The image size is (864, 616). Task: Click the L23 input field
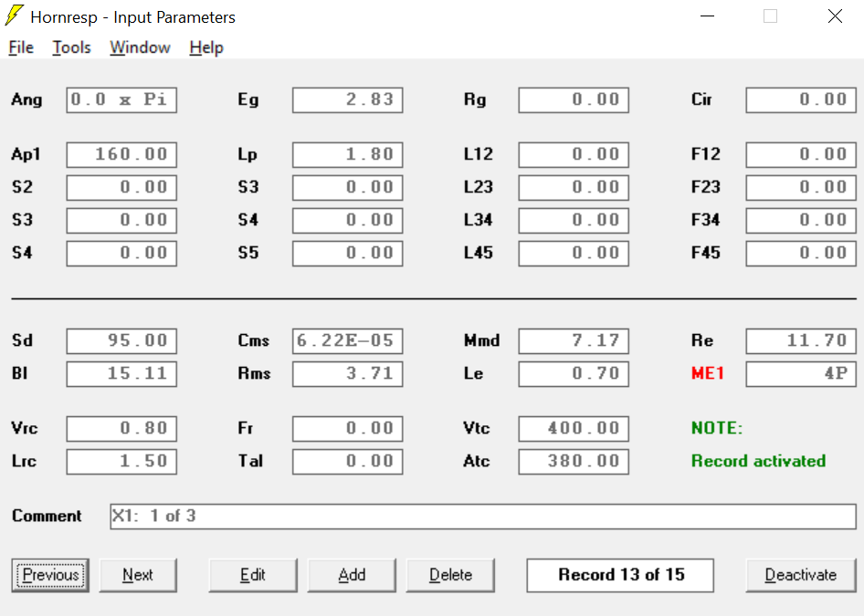(x=574, y=188)
